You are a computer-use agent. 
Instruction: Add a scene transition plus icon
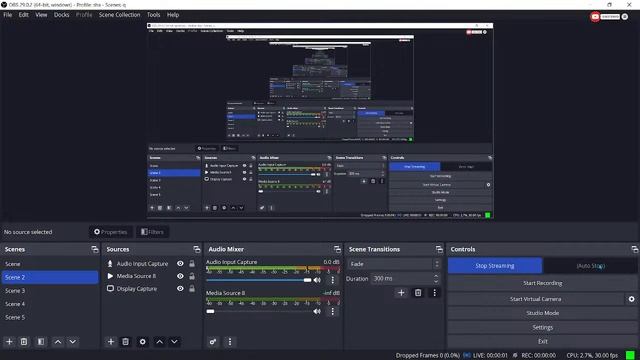pos(401,293)
